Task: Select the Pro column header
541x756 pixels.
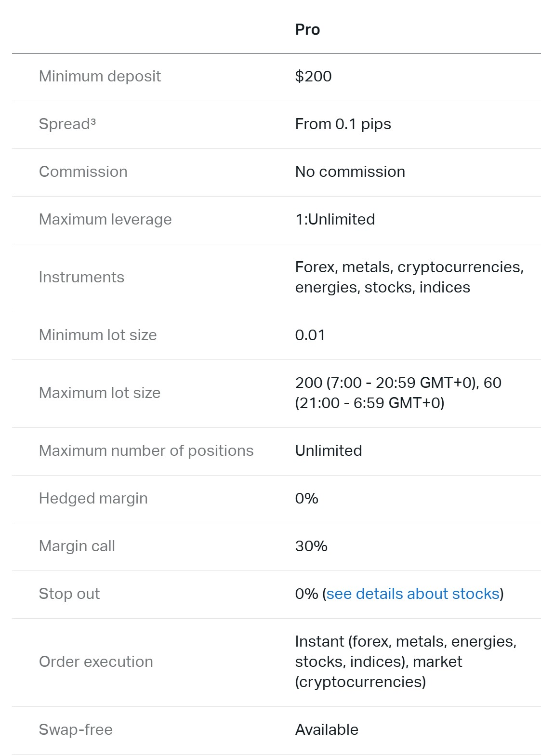Action: (x=307, y=29)
